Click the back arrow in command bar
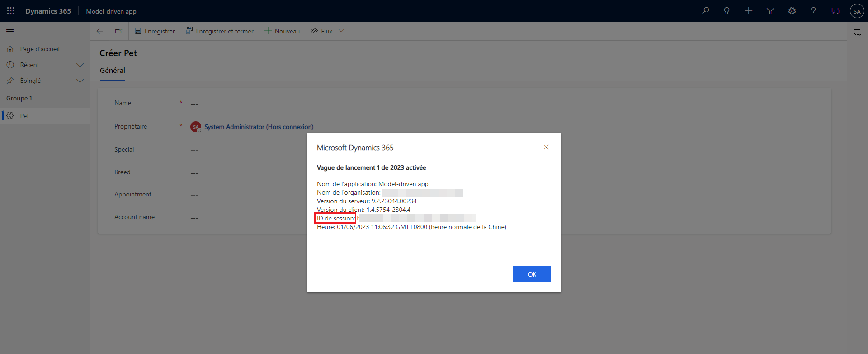Screen dimensions: 868x354 99,31
